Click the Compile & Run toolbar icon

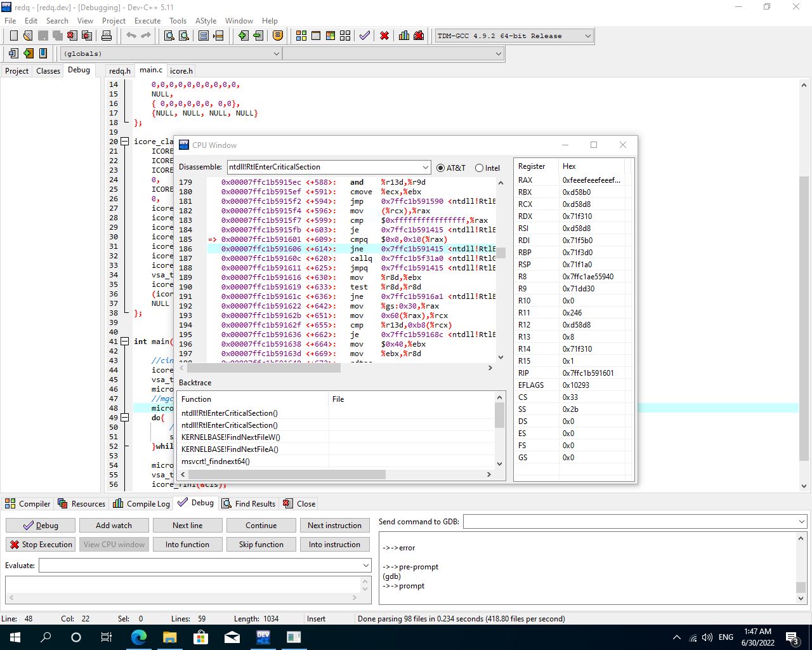[x=331, y=36]
